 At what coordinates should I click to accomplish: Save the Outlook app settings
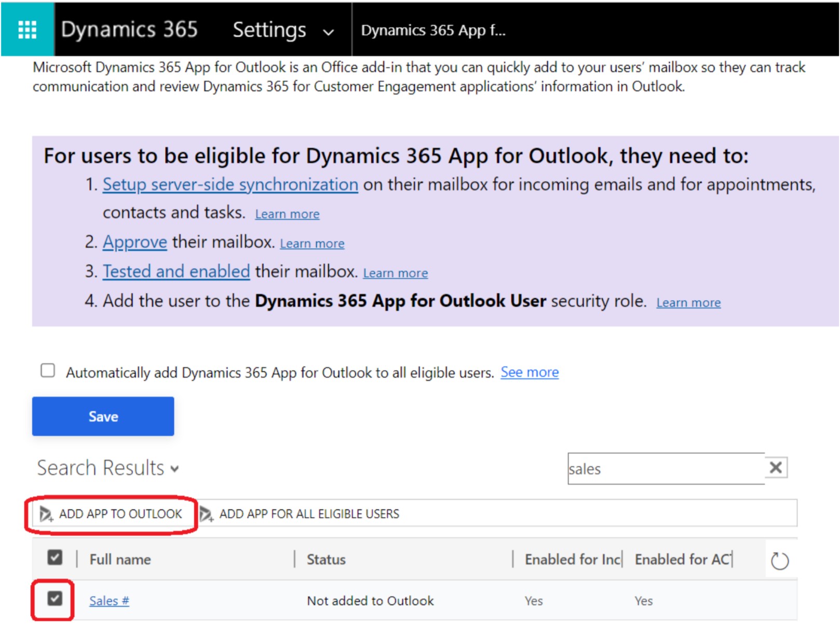click(102, 416)
